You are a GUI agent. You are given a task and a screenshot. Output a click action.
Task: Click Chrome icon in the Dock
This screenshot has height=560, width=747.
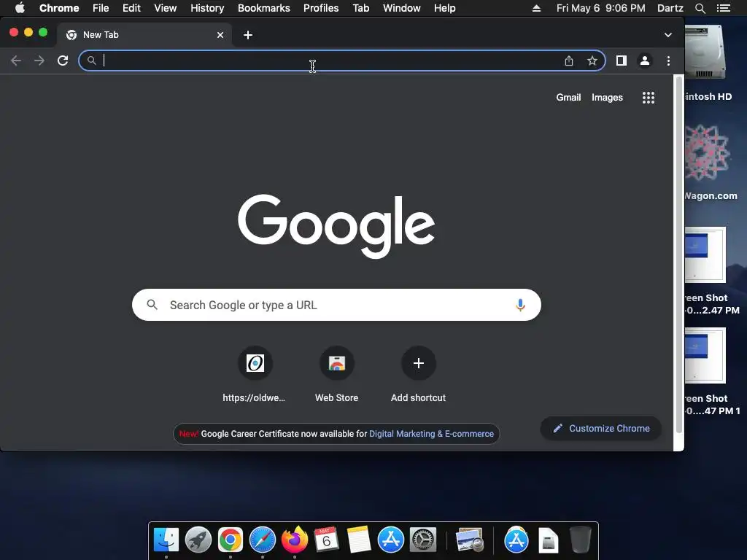pyautogui.click(x=231, y=540)
